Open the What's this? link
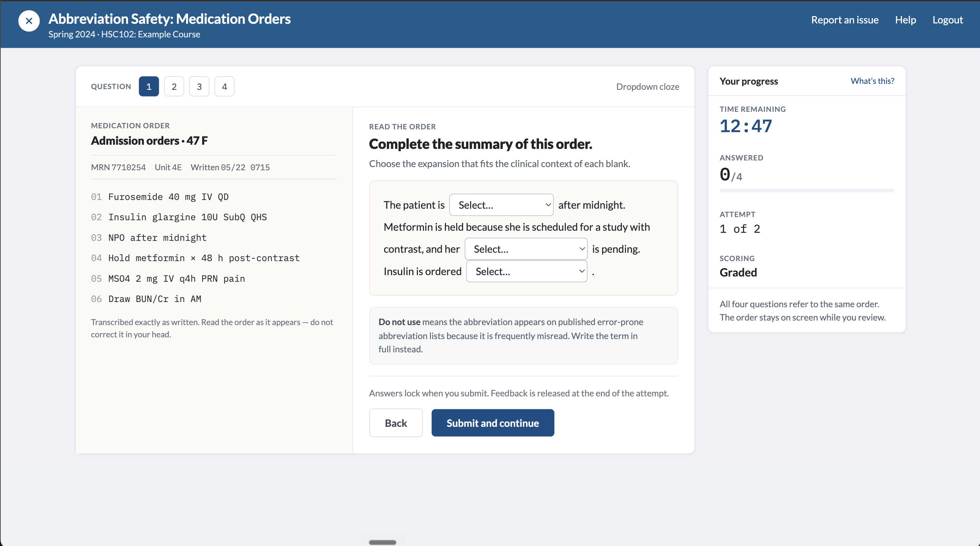This screenshot has width=980, height=546. 872,81
